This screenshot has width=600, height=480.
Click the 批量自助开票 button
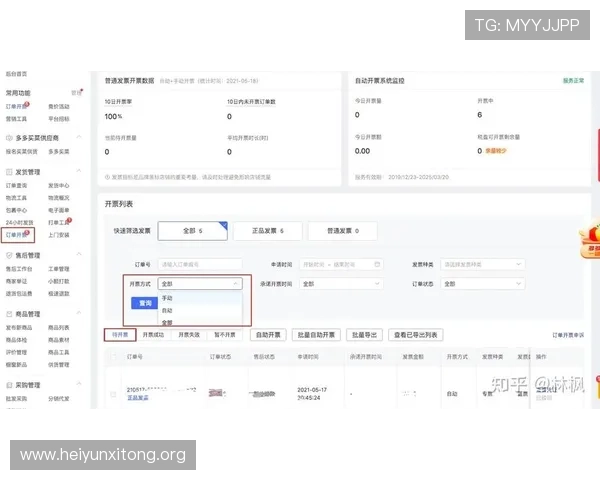[x=316, y=335]
